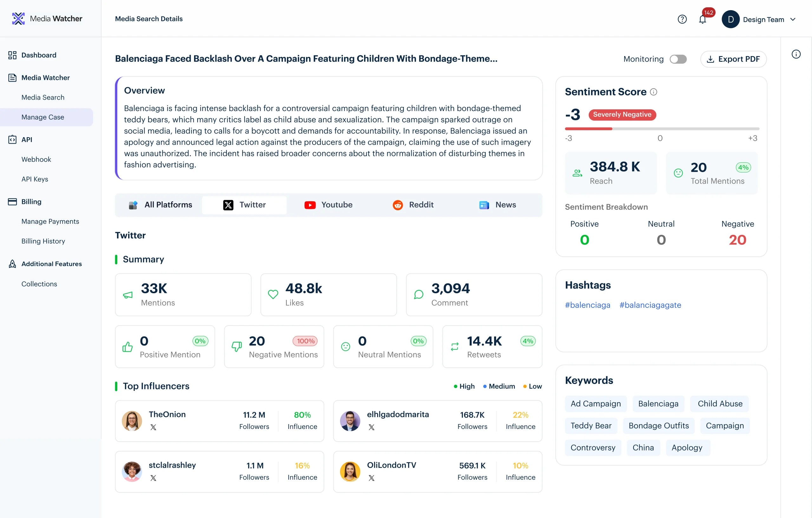Click the Severely Negative badge
This screenshot has width=812, height=518.
(x=622, y=114)
